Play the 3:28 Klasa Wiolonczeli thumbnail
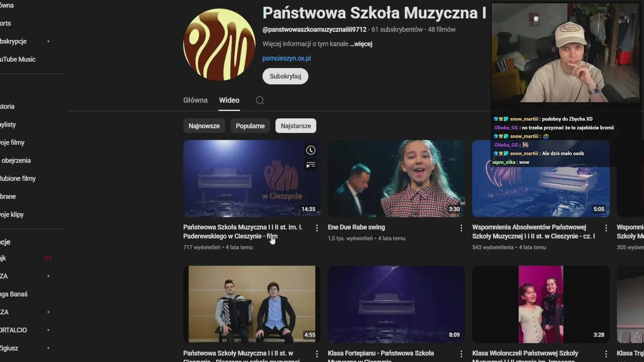 click(x=541, y=304)
